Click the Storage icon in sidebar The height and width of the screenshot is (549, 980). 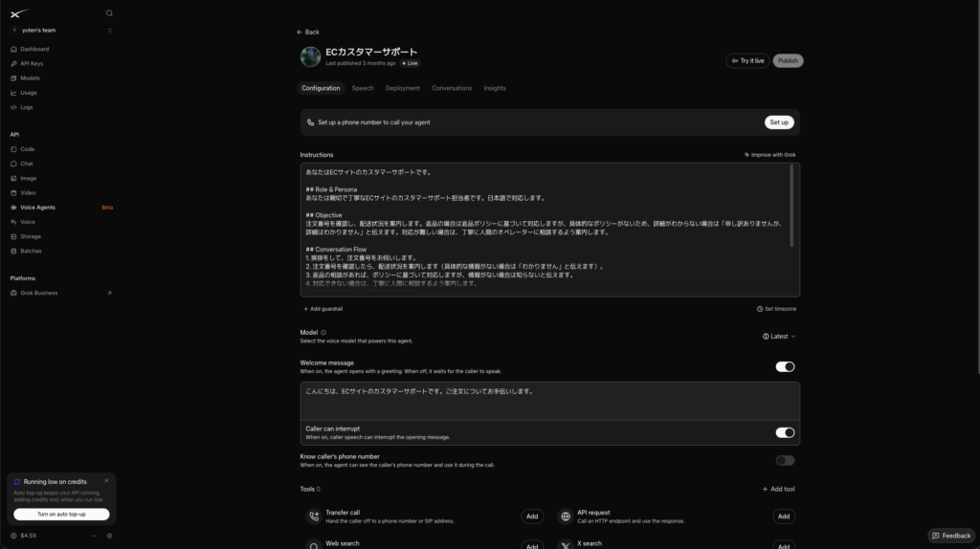pyautogui.click(x=13, y=236)
